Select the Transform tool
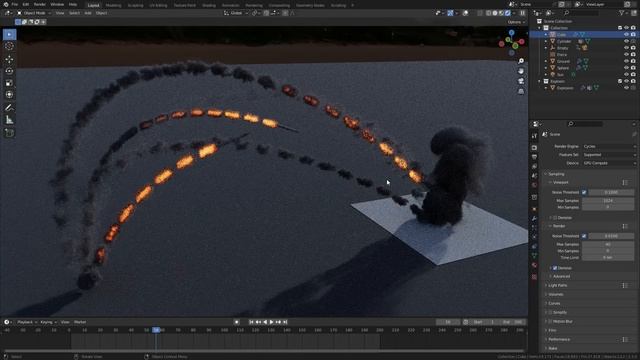Viewport: 640px width, 360px height. pyautogui.click(x=9, y=95)
